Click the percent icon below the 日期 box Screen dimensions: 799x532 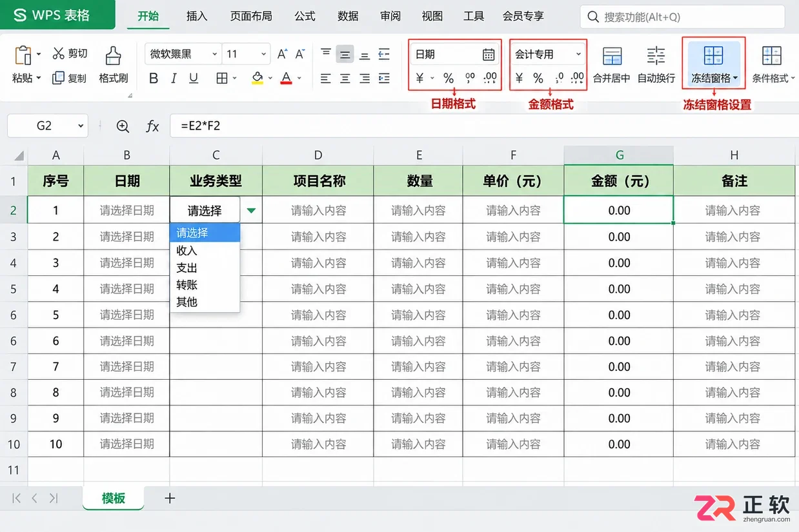pyautogui.click(x=449, y=79)
